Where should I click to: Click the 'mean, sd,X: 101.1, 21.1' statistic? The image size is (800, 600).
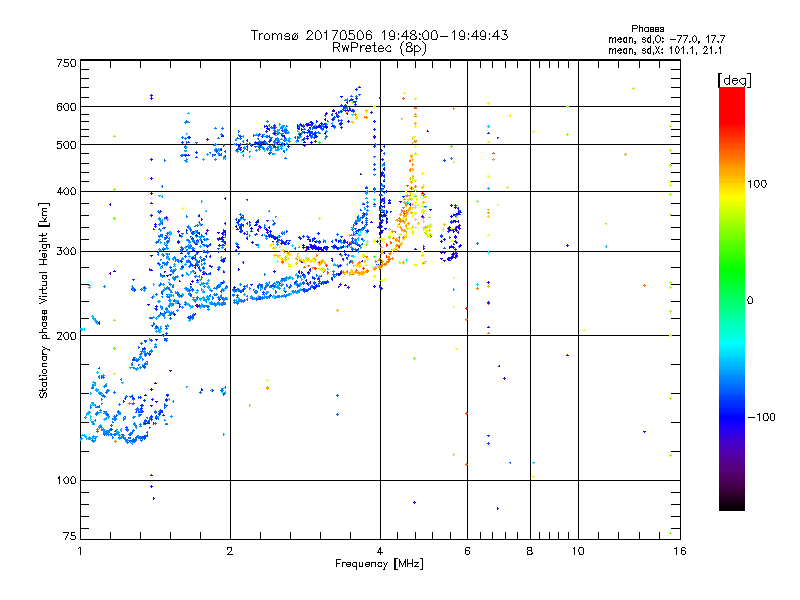pyautogui.click(x=665, y=51)
